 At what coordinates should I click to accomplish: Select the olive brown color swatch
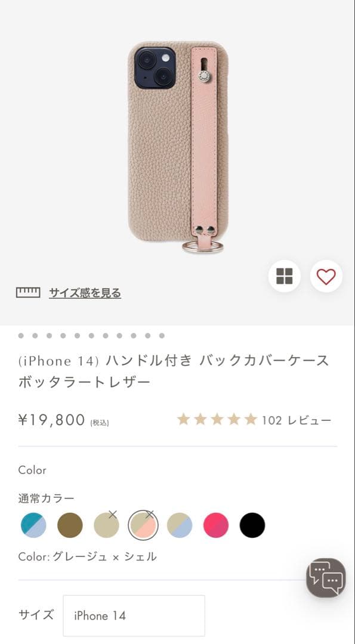(70, 525)
